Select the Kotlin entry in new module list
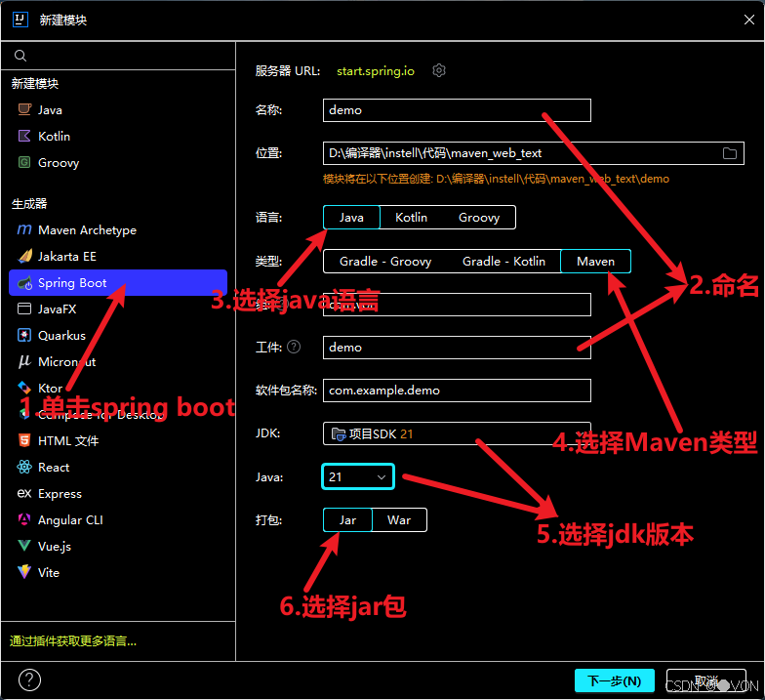 [118, 137]
